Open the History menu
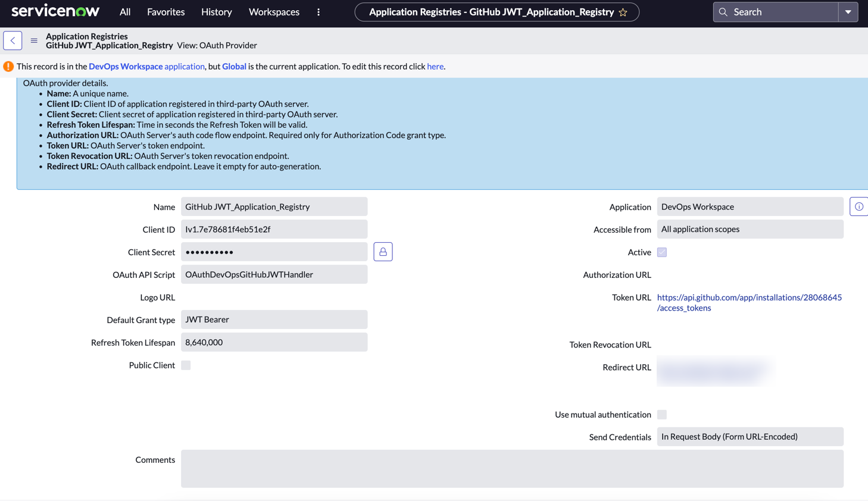This screenshot has height=501, width=868. coord(217,12)
